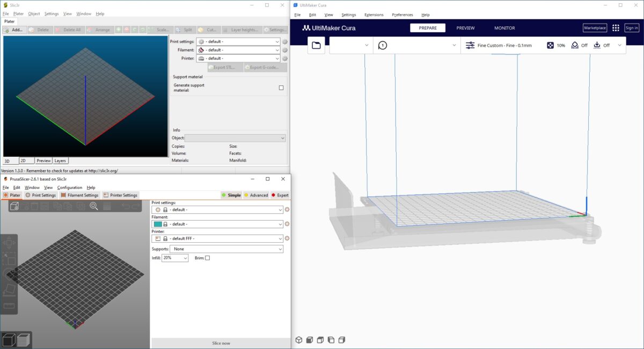Screen dimensions: 644x349
Task: Click the Cura infill 10% icon
Action: point(550,46)
